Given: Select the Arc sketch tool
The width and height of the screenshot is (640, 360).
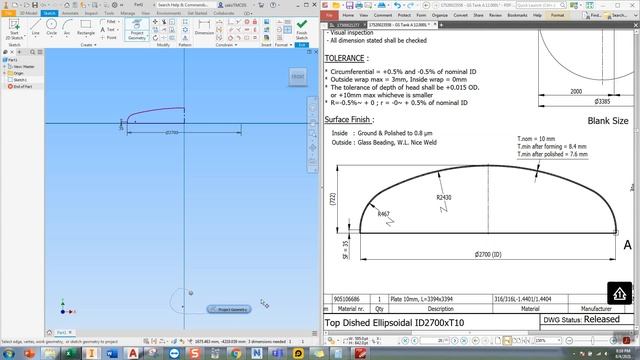Looking at the screenshot, I should 67,27.
